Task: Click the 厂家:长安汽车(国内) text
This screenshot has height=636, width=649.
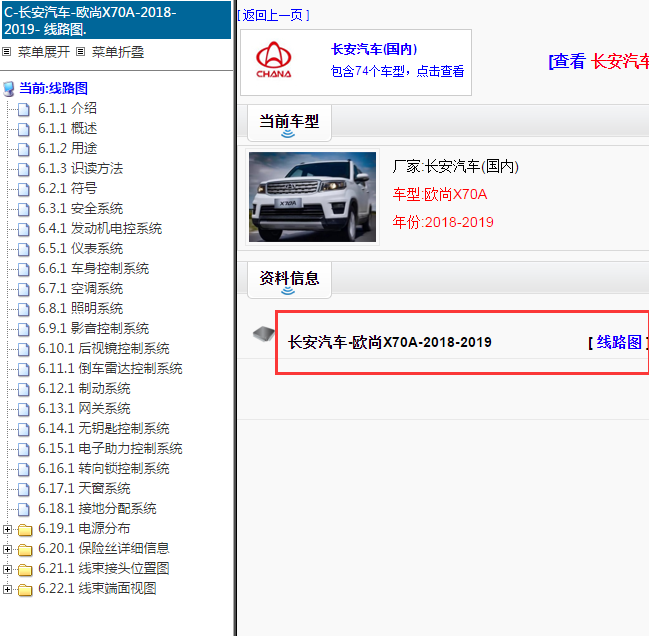Action: [455, 166]
